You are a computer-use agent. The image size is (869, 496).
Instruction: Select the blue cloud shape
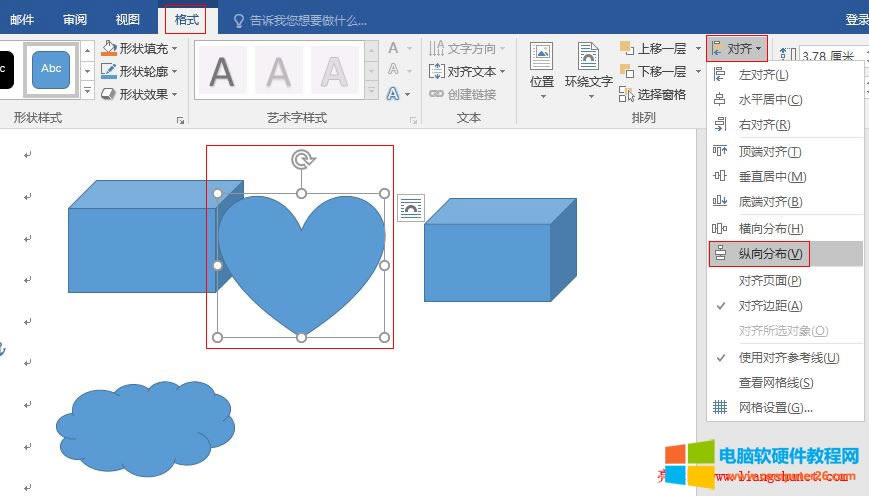click(145, 429)
